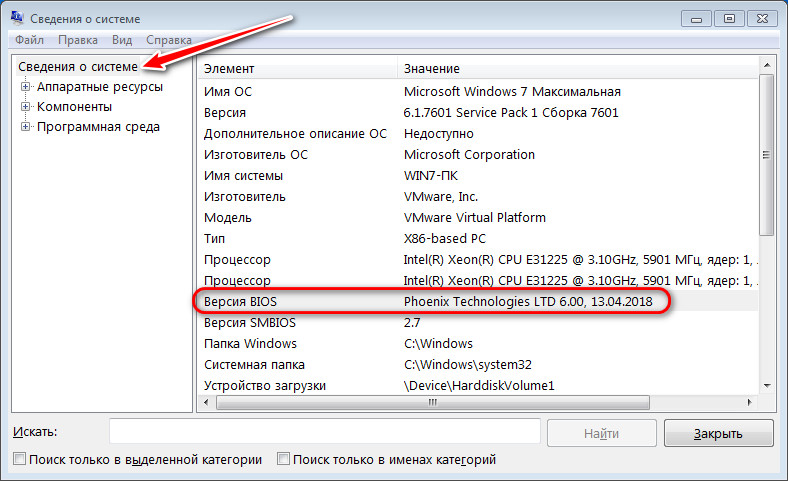Click into the Искать search field

pos(325,431)
